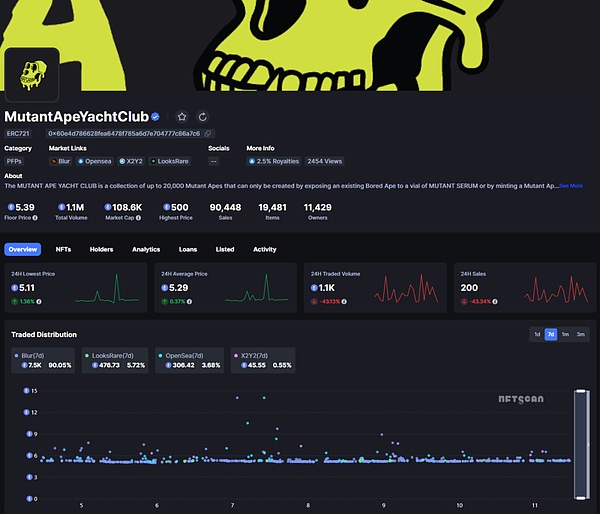
Task: Click the refresh icon next to the star
Action: click(203, 117)
